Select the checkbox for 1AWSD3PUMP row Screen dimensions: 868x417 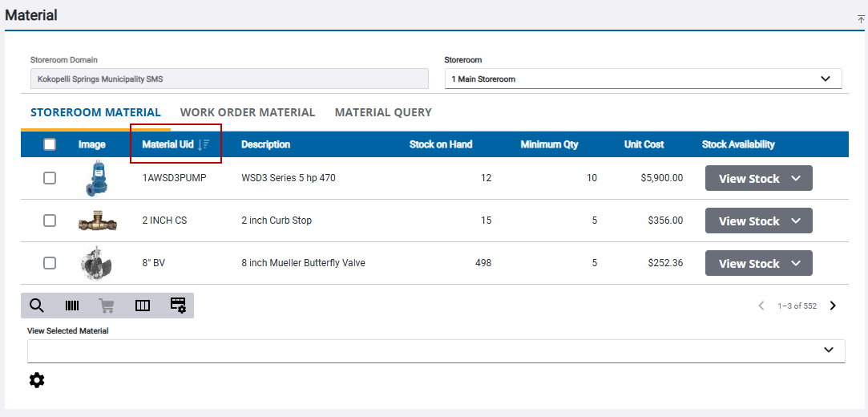50,178
